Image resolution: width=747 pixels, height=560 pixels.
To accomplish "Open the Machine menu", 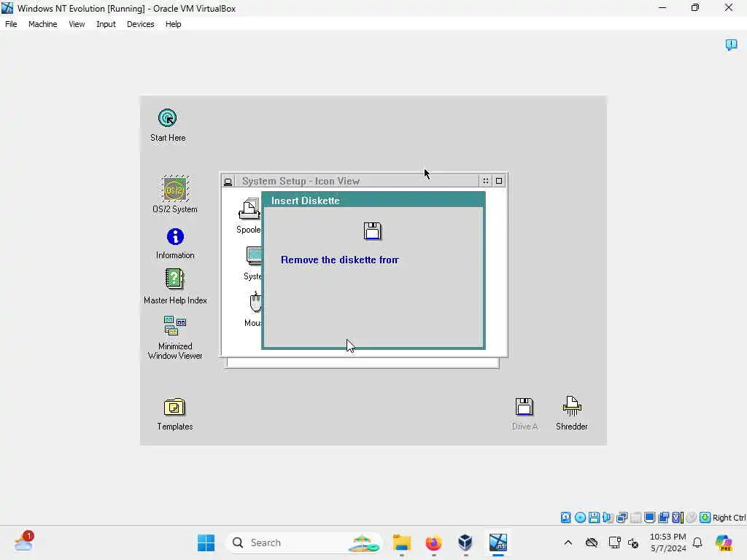I will pos(43,24).
